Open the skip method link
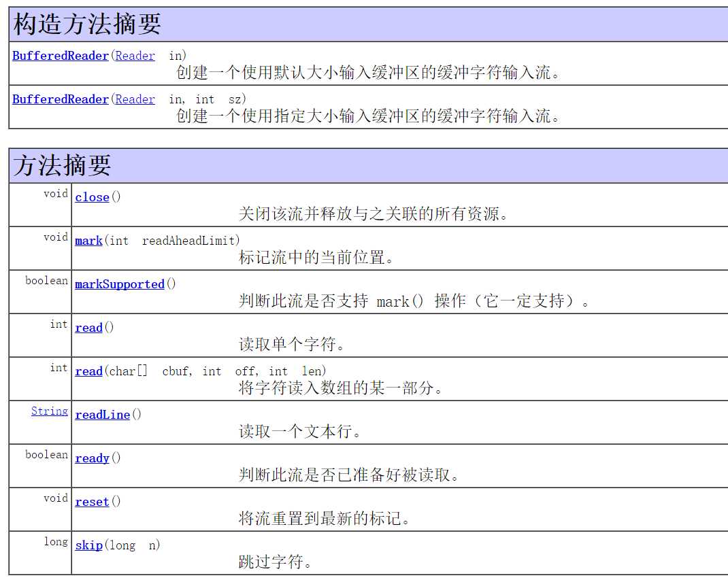This screenshot has height=582, width=728. (88, 545)
